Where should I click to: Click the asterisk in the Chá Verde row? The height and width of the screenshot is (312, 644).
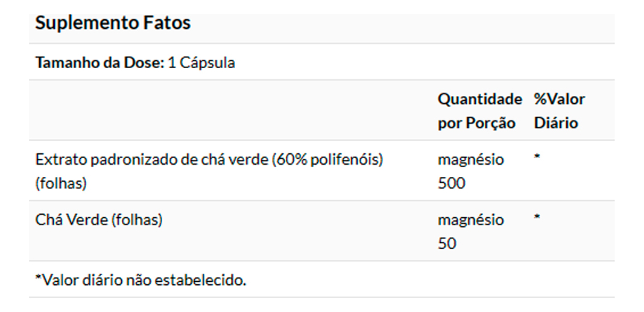coord(537,218)
